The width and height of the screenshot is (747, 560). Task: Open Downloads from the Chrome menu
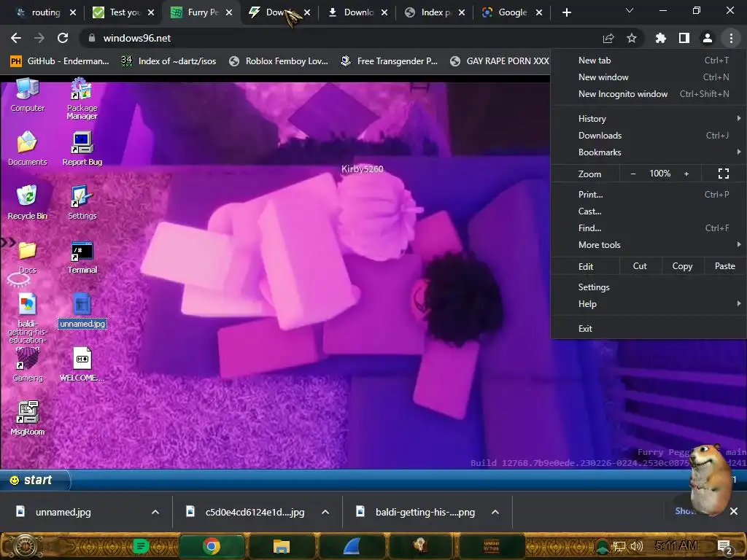649,136
